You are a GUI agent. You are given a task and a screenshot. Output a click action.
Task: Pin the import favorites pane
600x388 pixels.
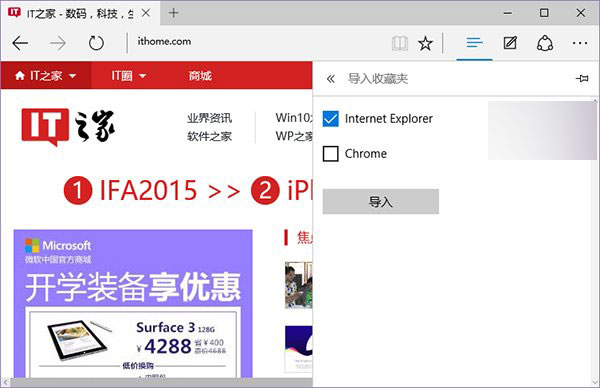pyautogui.click(x=582, y=78)
